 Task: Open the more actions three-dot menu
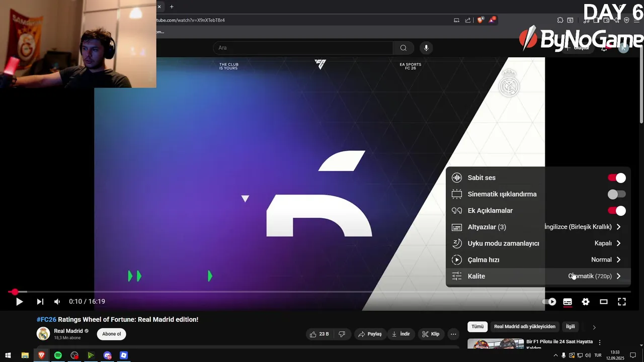453,334
